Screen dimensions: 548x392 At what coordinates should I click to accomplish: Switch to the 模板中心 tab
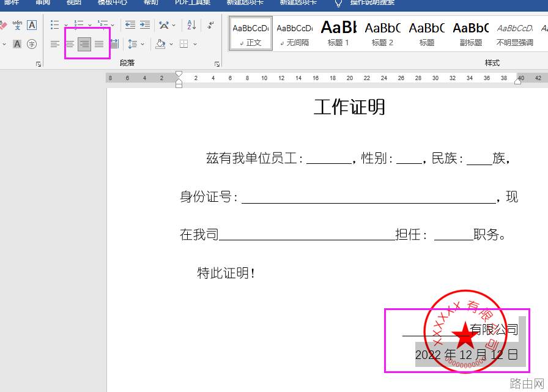click(112, 2)
